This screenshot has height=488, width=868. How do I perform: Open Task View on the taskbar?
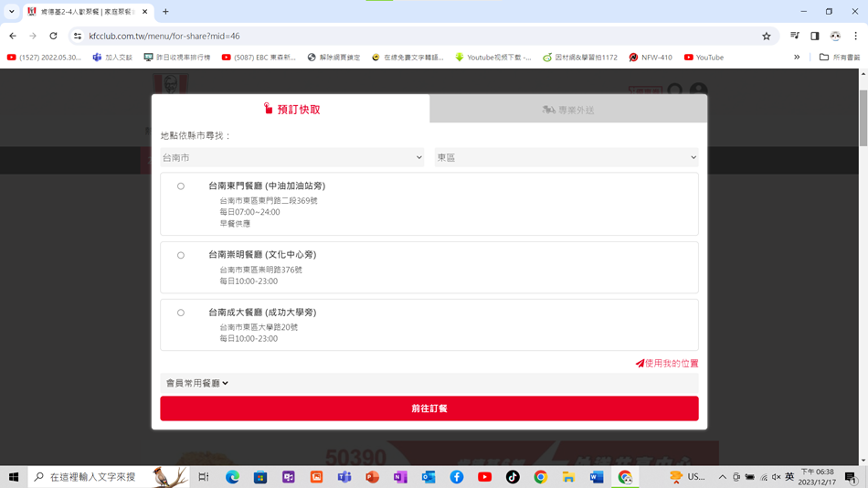point(204,477)
